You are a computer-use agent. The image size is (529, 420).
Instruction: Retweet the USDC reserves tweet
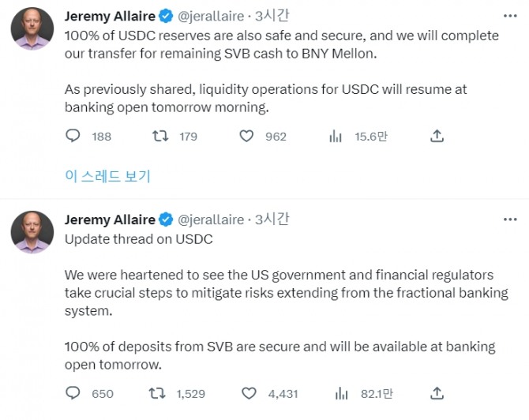coord(160,136)
